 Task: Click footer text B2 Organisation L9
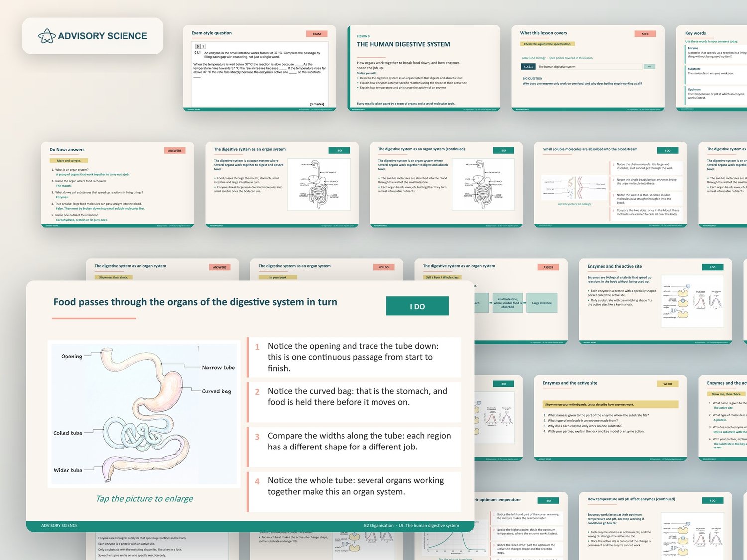[411, 525]
